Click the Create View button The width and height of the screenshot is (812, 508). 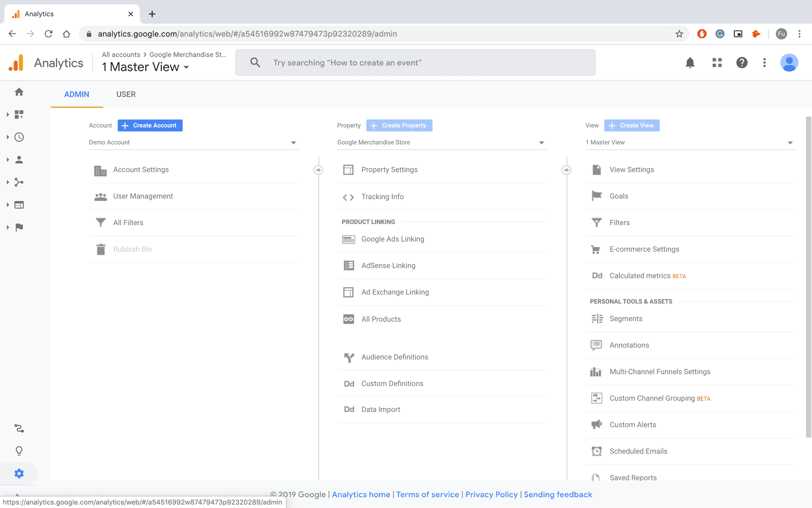coord(632,125)
